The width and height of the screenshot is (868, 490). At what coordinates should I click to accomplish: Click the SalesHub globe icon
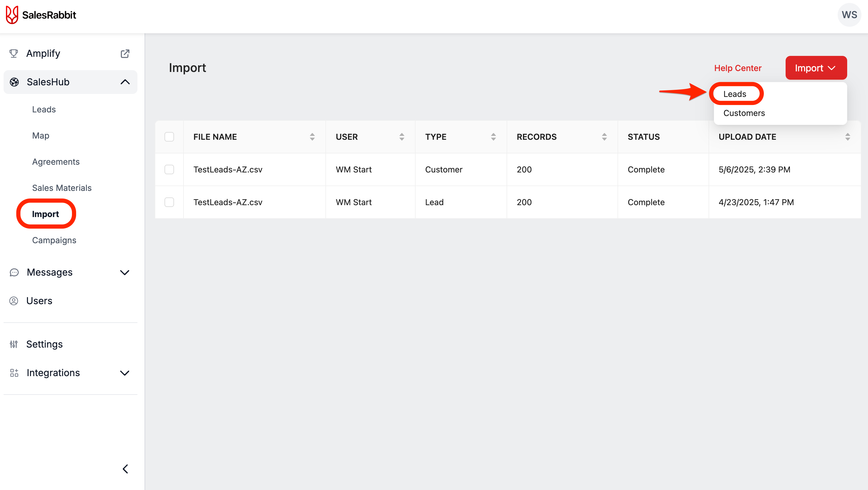coord(14,82)
